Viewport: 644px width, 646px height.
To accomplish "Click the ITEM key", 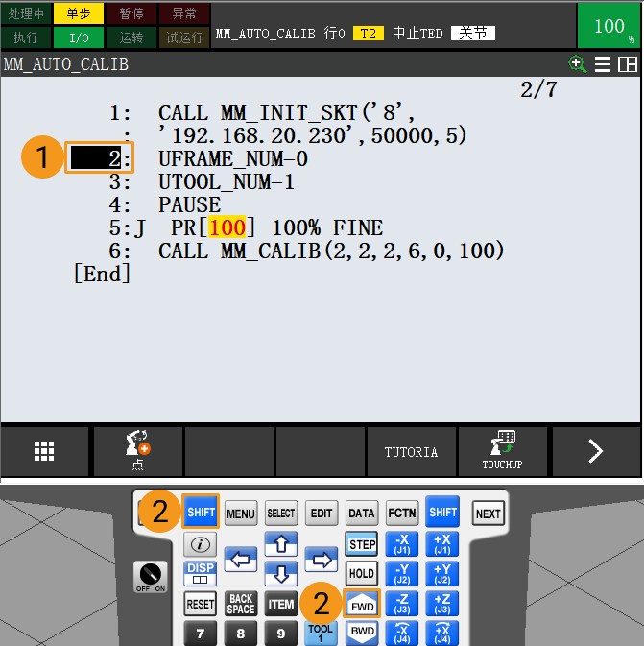I will point(281,604).
